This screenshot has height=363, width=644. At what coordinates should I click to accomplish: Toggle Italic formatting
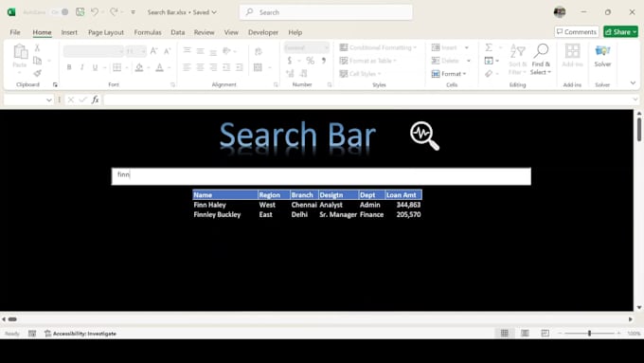82,67
